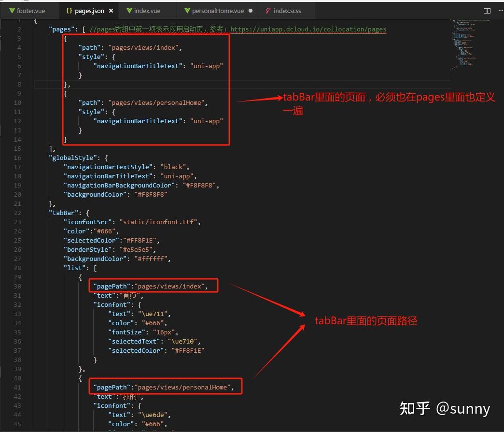The width and height of the screenshot is (504, 432).
Task: Click the unsaved changes dot on personalHome.vue
Action: (250, 10)
